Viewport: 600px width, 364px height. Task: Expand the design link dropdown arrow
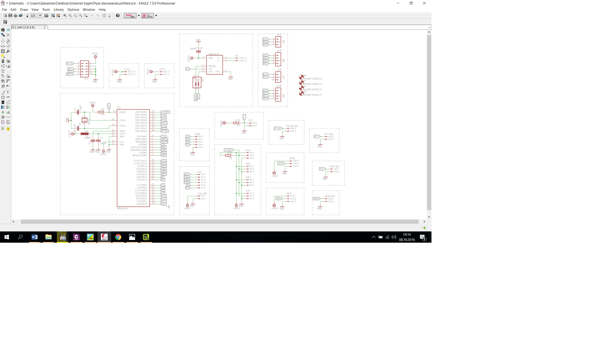[x=139, y=16]
